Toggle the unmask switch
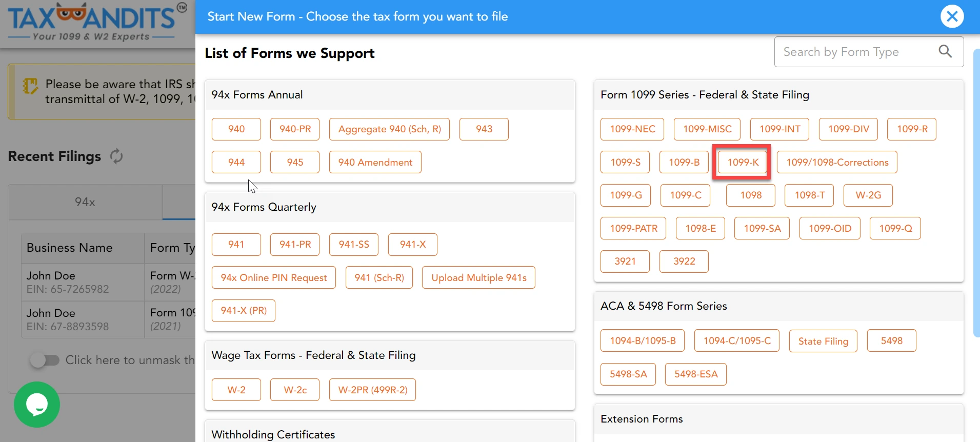The height and width of the screenshot is (442, 980). (45, 360)
